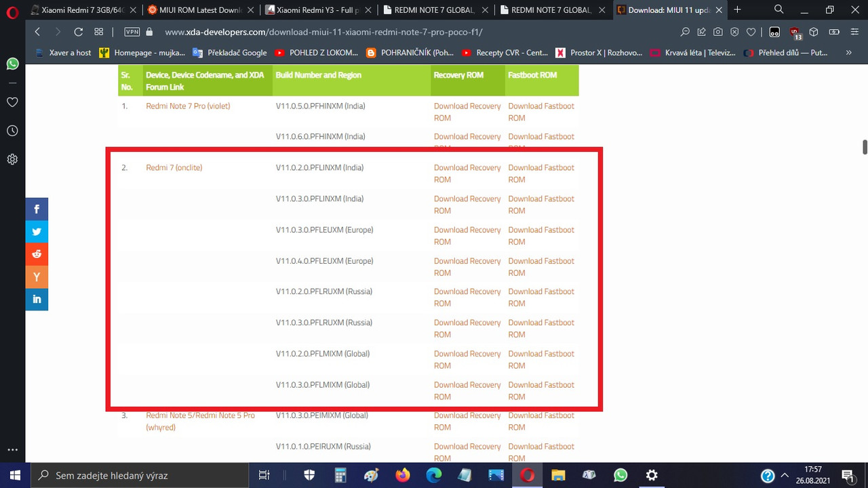The width and height of the screenshot is (868, 488).
Task: Share page on LinkedIn
Action: (37, 299)
